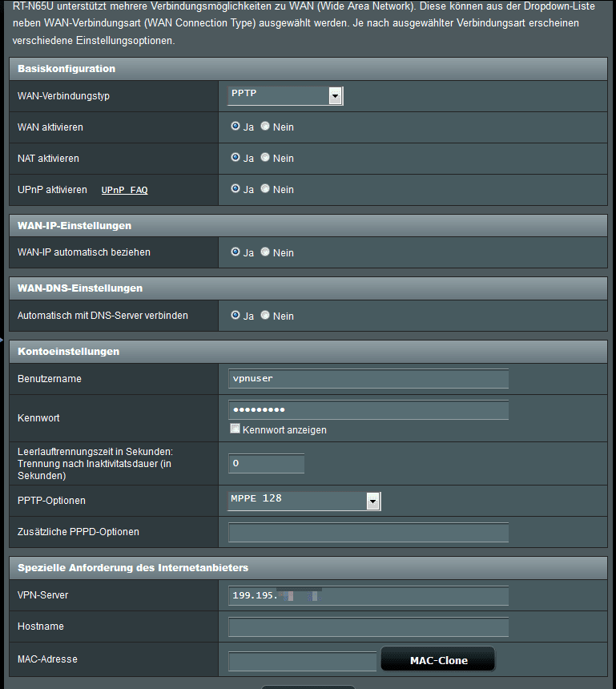Screen dimensions: 616x689
Task: Open the UPnP FAQ link
Action: click(124, 190)
